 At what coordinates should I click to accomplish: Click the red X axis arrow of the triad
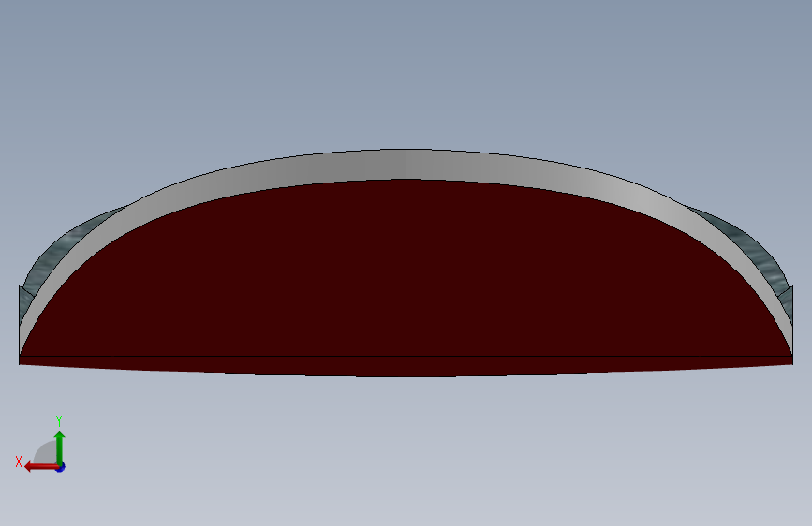pos(41,467)
